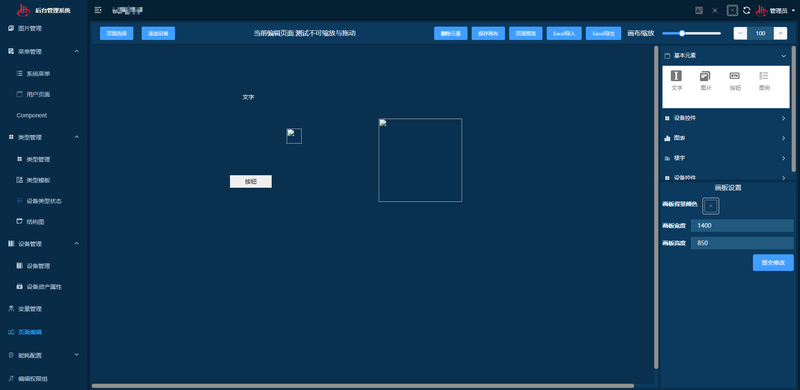Click the canvas zoom plus stepper button
Image resolution: width=800 pixels, height=390 pixels.
pyautogui.click(x=780, y=33)
